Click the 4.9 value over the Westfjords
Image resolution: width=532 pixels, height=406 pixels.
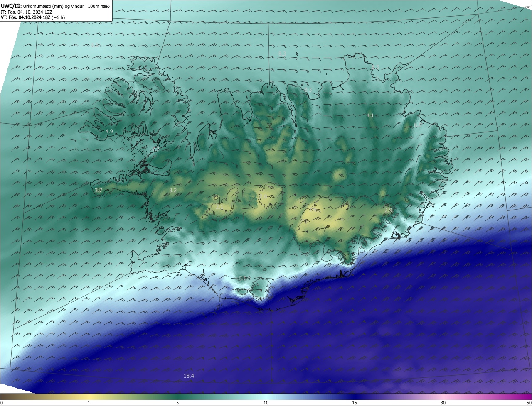pyautogui.click(x=109, y=131)
